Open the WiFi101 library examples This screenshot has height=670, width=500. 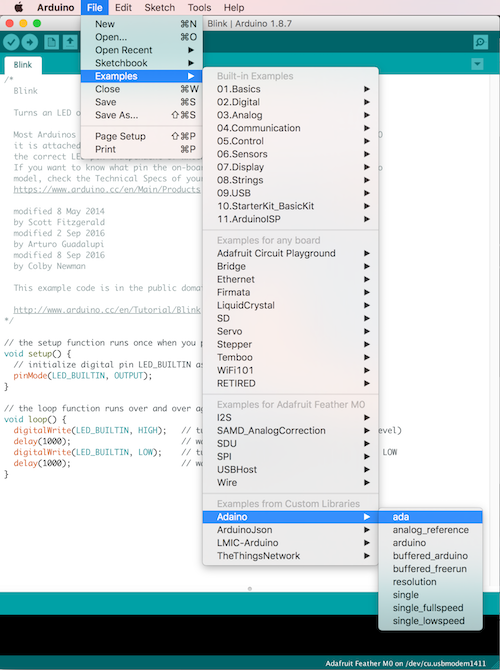click(x=291, y=370)
